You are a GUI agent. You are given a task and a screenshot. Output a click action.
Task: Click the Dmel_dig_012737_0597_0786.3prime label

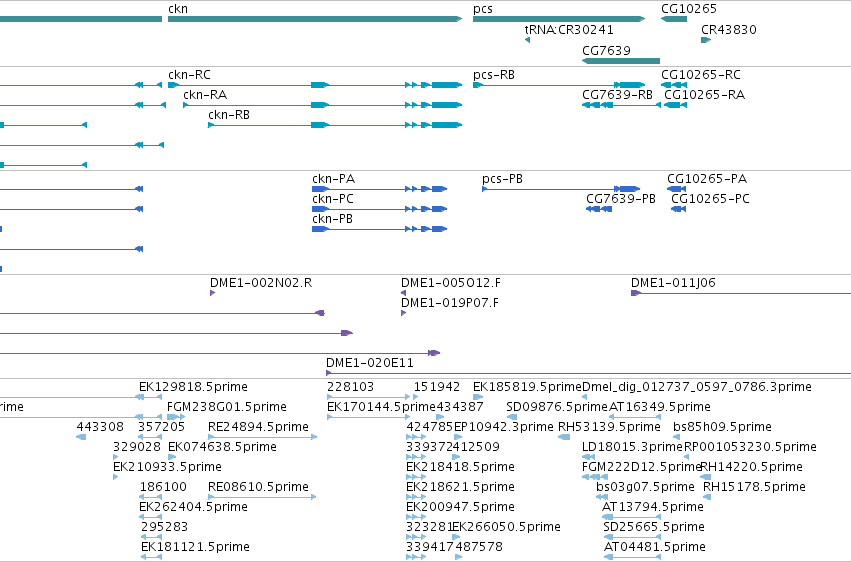pos(697,387)
